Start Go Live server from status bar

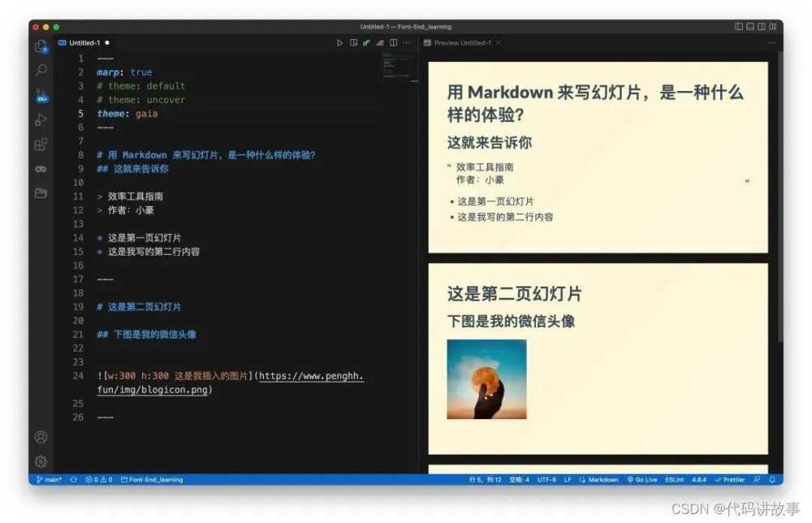(x=641, y=479)
